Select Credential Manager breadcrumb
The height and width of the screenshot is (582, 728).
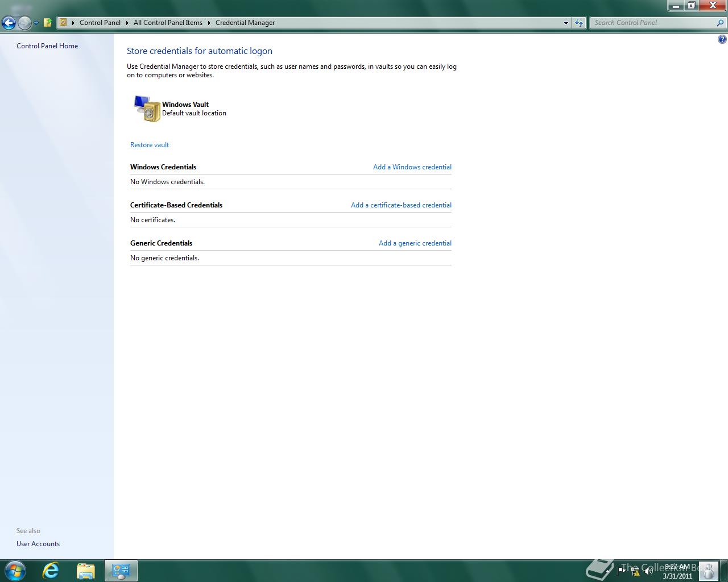tap(245, 23)
